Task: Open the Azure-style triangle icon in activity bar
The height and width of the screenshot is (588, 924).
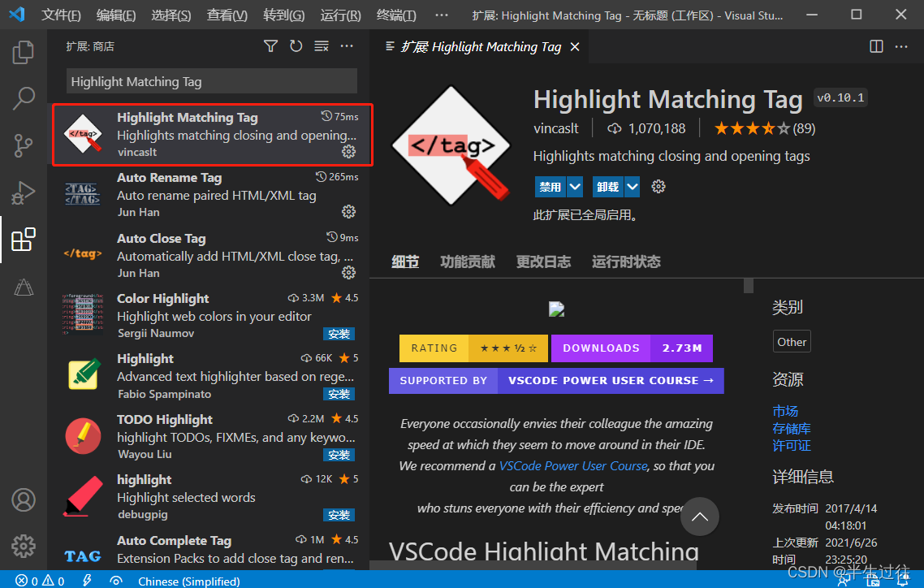Action: [x=23, y=287]
